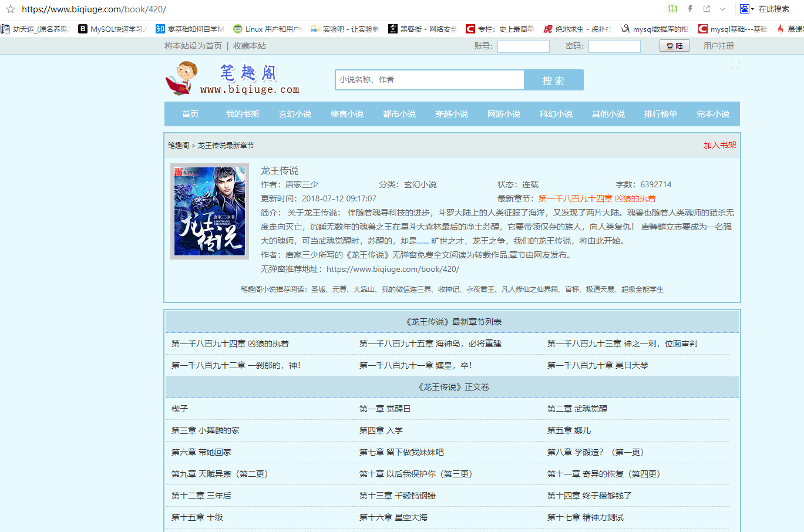Screen dimensions: 804x532
Task: Open chapter '第十六章 星空大海'
Action: click(x=393, y=517)
